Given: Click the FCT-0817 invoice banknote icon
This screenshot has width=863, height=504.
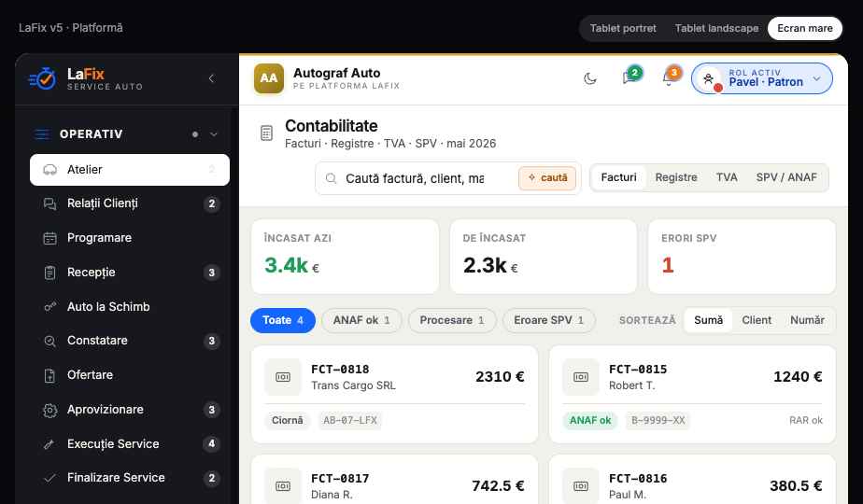Looking at the screenshot, I should click(283, 486).
